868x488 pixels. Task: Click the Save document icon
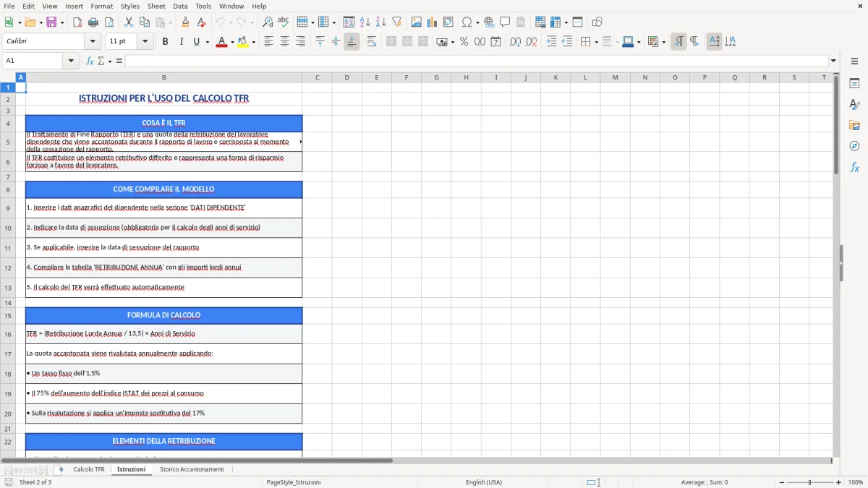51,22
